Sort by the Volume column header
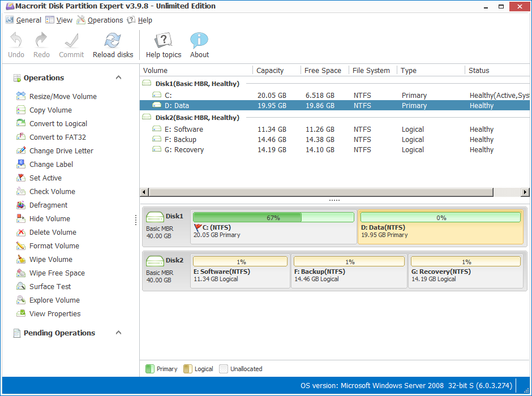This screenshot has width=532, height=396. (x=196, y=70)
